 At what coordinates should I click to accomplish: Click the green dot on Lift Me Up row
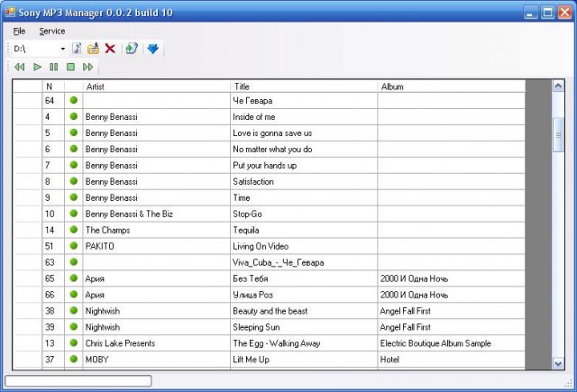[x=74, y=359]
